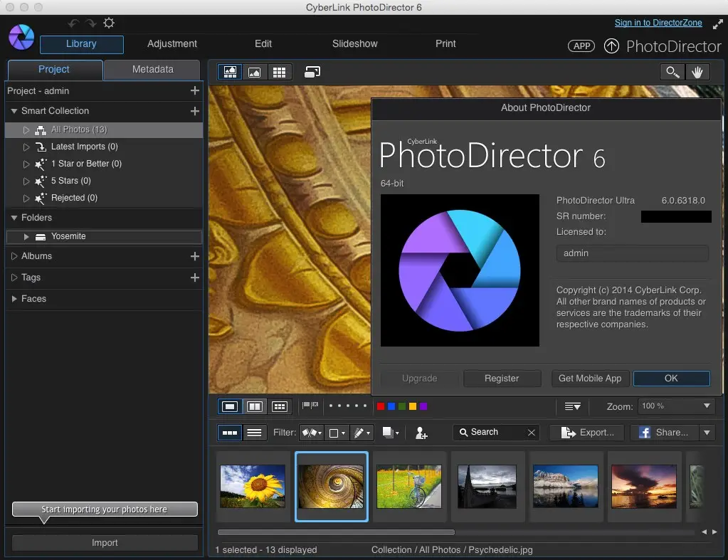Click the flag and reject icons

[310, 406]
